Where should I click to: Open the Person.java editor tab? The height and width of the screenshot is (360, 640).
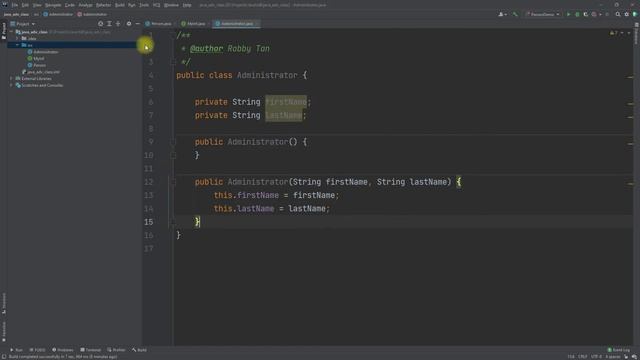(x=158, y=24)
